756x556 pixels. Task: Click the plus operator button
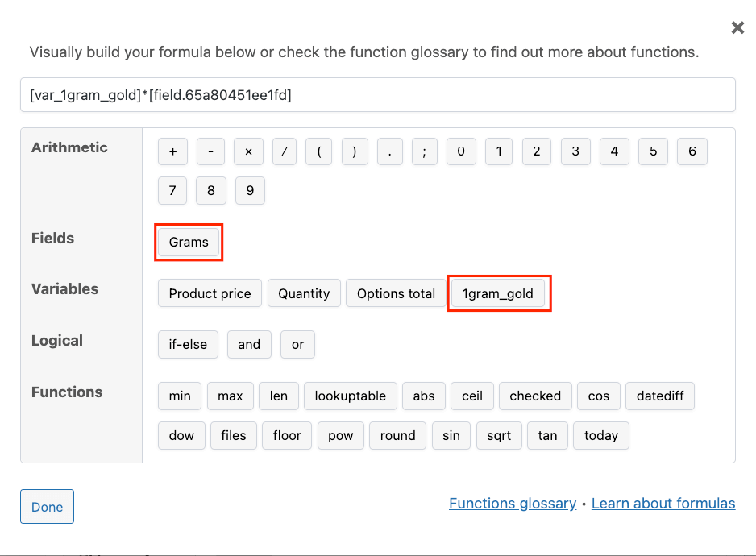[172, 151]
